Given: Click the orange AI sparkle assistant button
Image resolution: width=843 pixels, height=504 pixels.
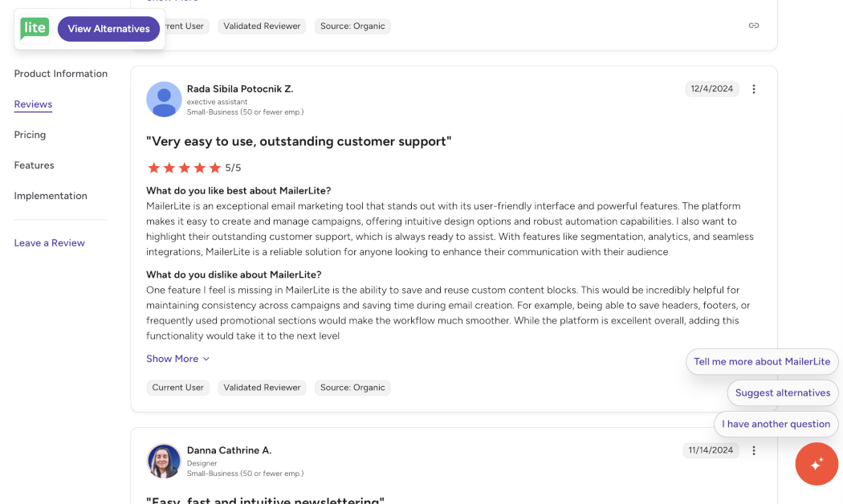Looking at the screenshot, I should pos(817,464).
